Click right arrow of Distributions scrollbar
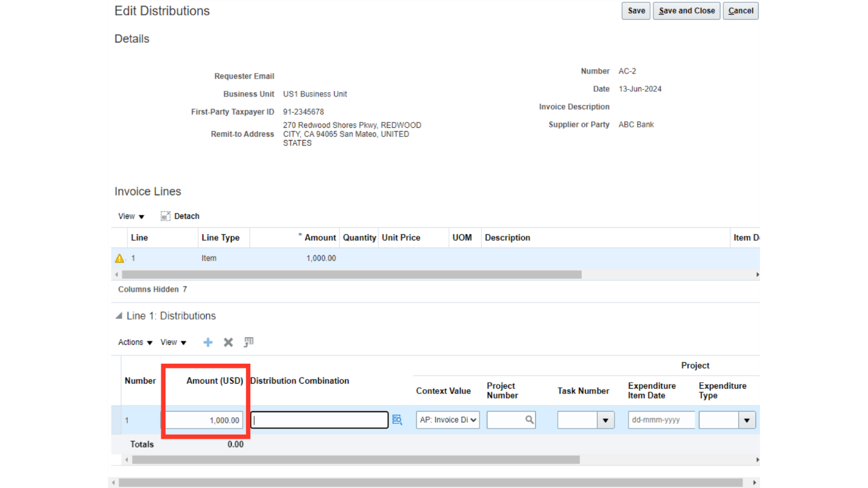This screenshot has width=868, height=488. click(757, 460)
